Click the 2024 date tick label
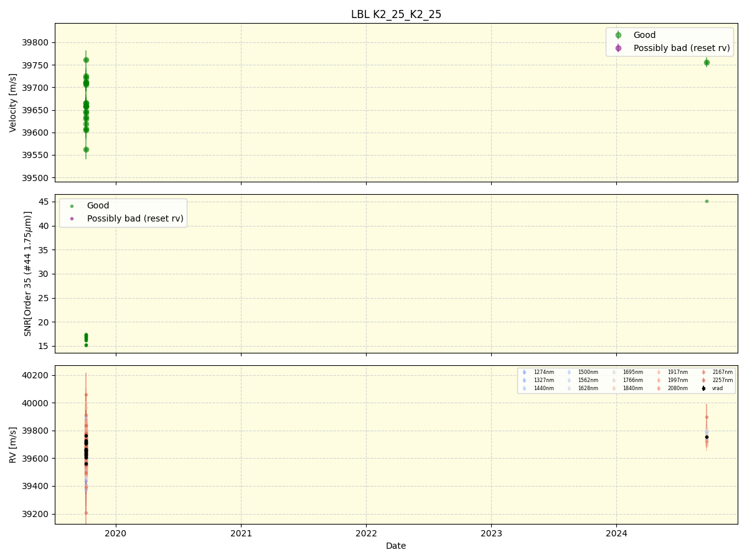747x560 pixels. pyautogui.click(x=616, y=533)
